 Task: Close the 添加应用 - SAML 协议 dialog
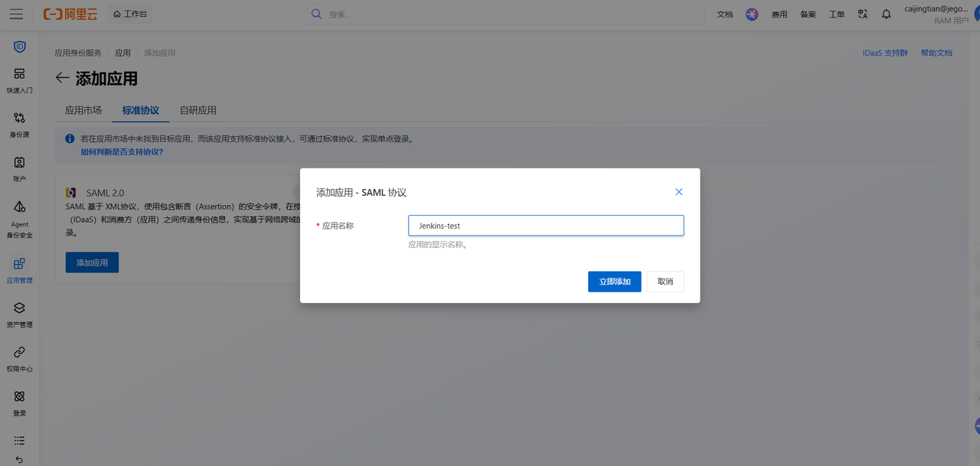click(679, 192)
